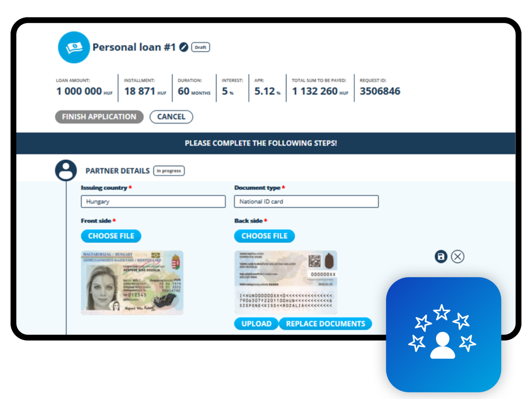Viewport: 532px width, 399px height.
Task: Click the Partner Details section heading
Action: point(117,171)
